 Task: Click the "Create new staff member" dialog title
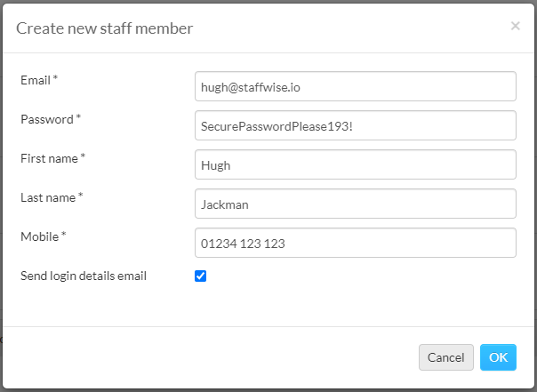104,28
